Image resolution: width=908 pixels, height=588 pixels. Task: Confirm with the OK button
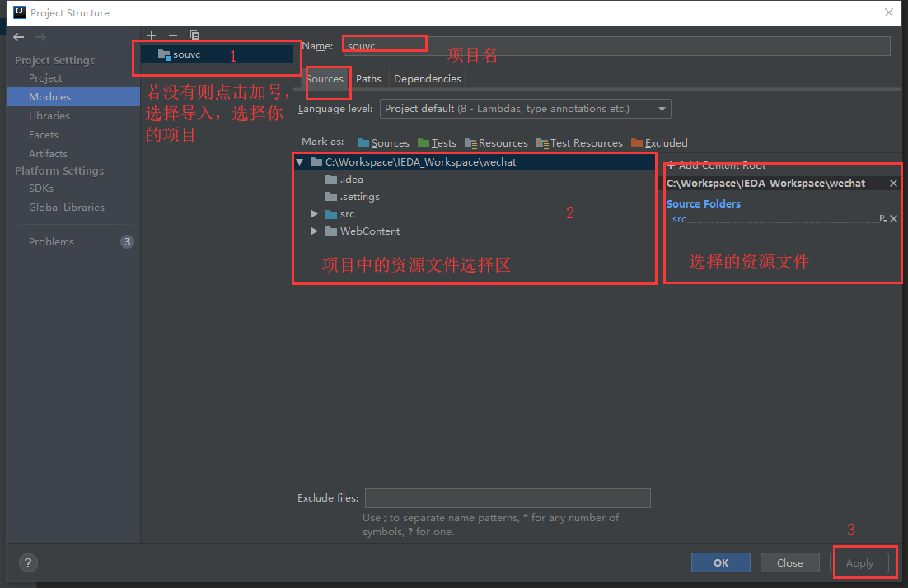click(x=721, y=562)
